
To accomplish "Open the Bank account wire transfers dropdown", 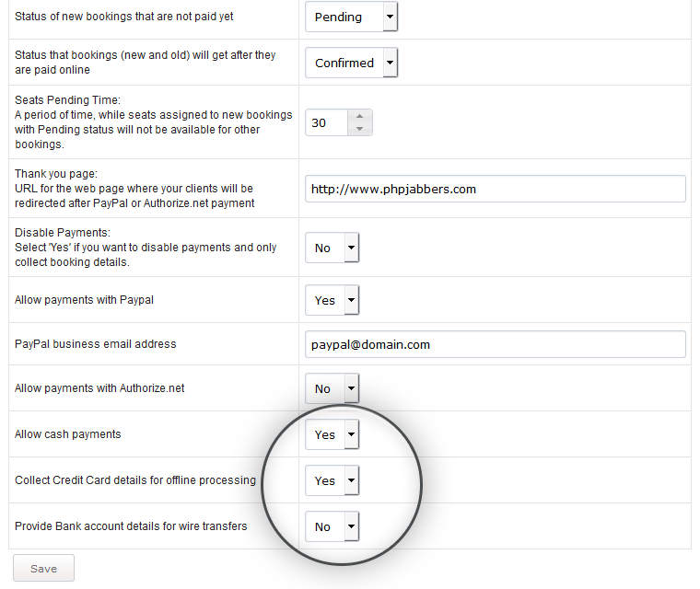I will [332, 526].
